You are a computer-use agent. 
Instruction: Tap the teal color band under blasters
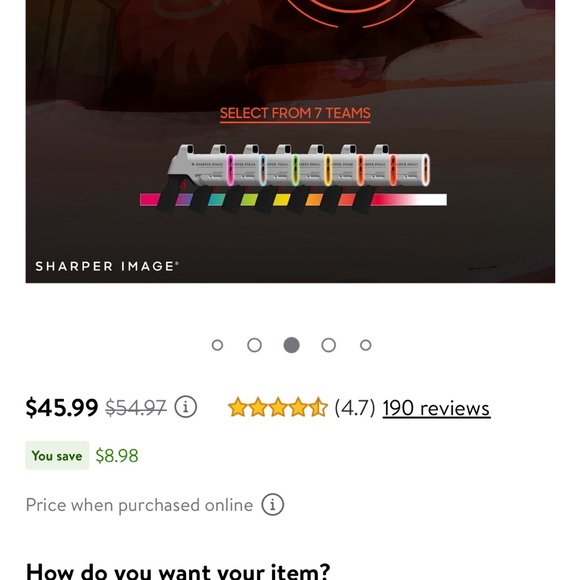(x=216, y=200)
